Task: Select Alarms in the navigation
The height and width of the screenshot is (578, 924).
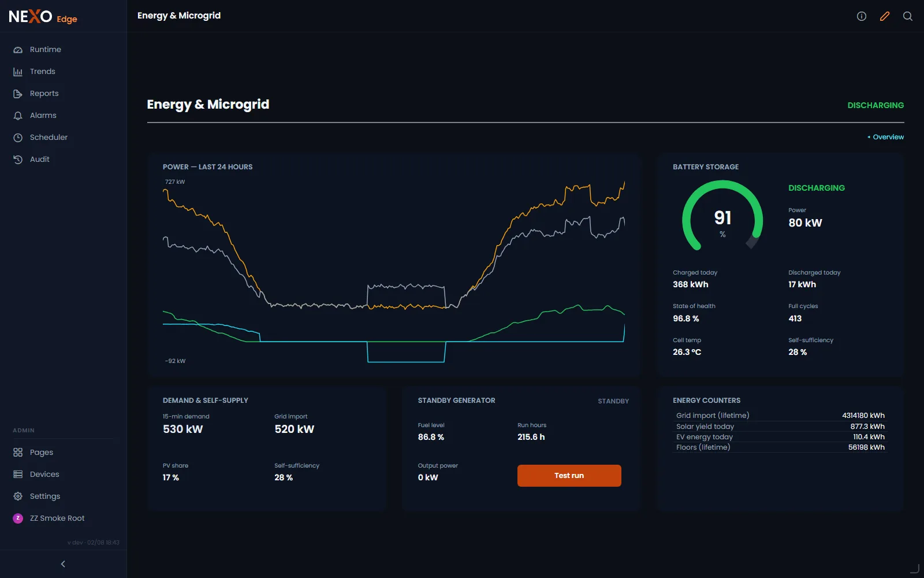Action: 63,116
